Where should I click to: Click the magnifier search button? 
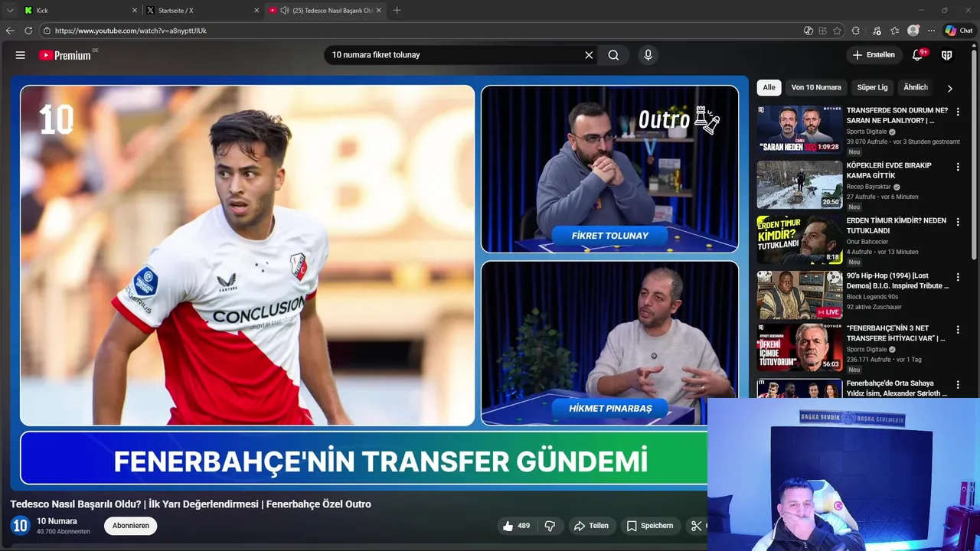(613, 55)
